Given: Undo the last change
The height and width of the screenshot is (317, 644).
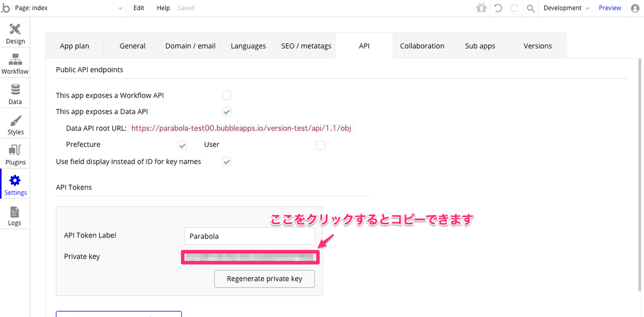Looking at the screenshot, I should 498,8.
